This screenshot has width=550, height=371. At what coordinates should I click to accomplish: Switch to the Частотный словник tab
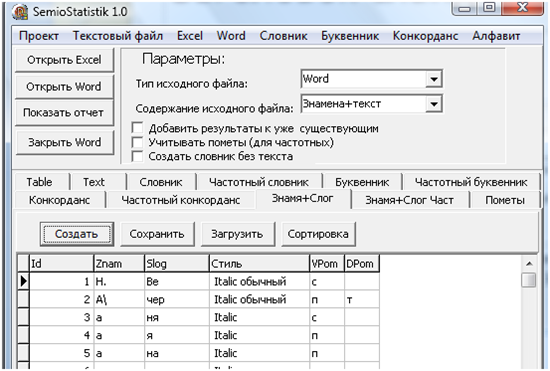(x=259, y=182)
